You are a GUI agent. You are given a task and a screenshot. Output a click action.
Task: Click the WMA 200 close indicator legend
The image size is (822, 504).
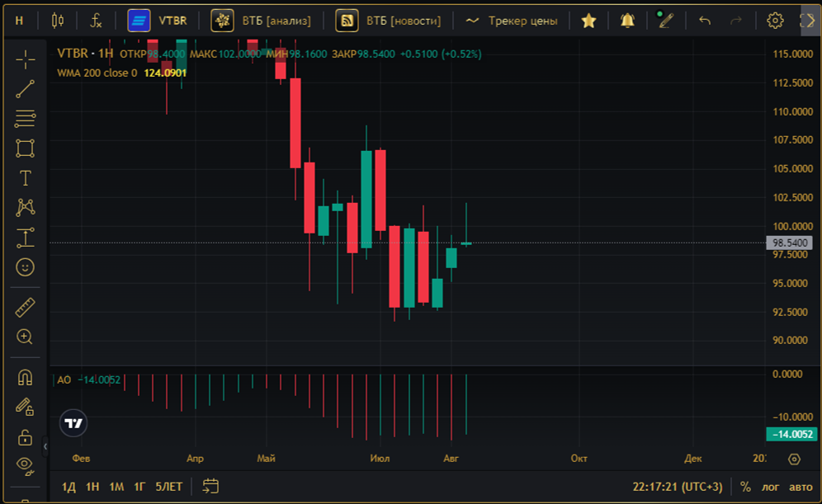coord(97,73)
